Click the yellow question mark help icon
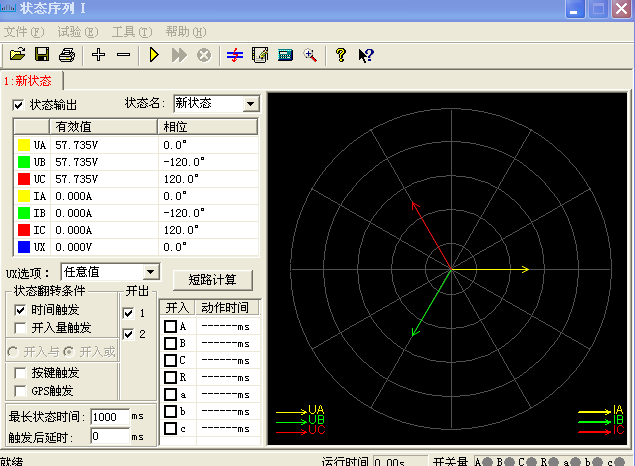 (340, 55)
